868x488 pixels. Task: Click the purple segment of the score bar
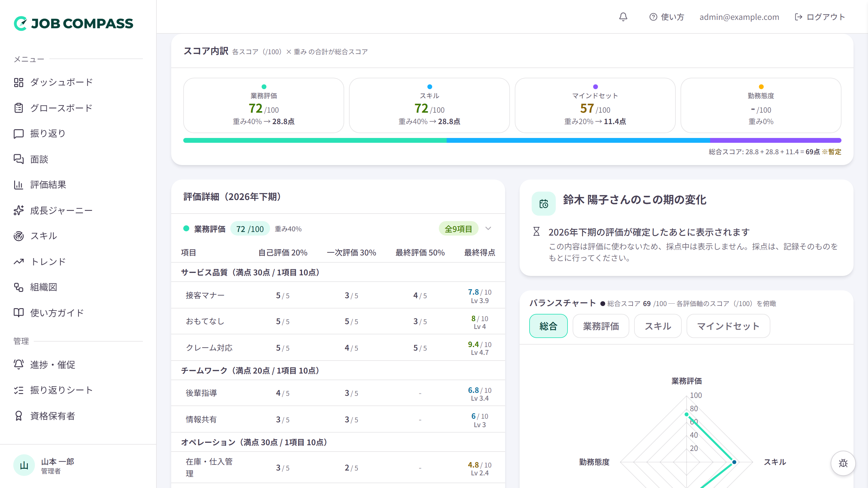[776, 140]
